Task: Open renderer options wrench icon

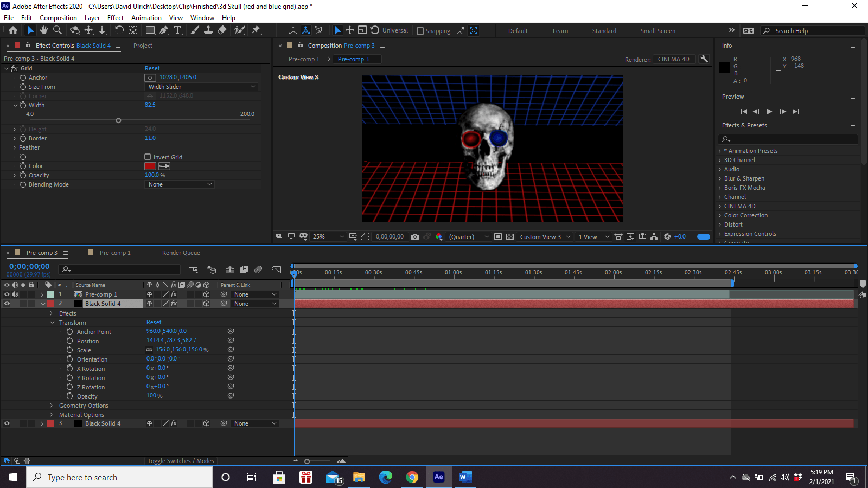Action: coord(704,59)
